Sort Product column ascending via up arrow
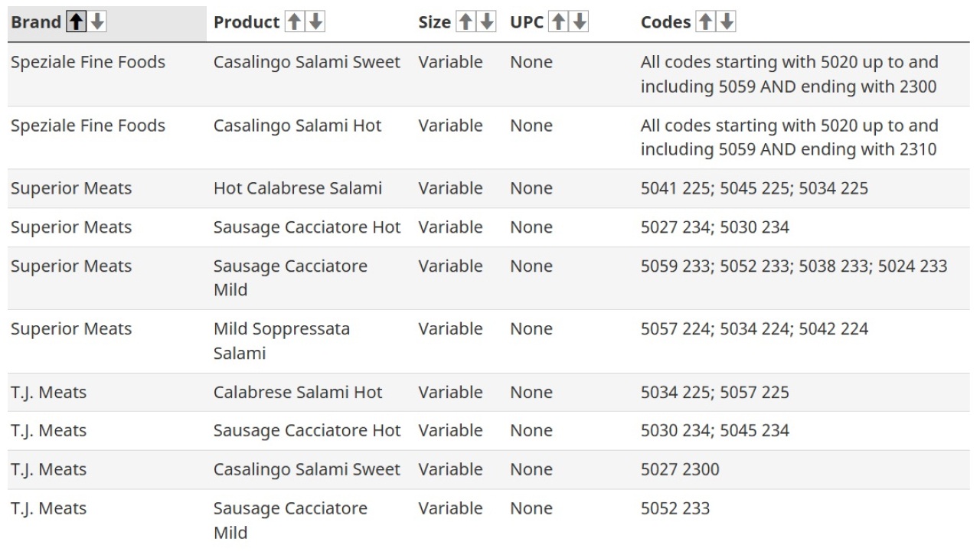This screenshot has height=555, width=980. coord(295,22)
